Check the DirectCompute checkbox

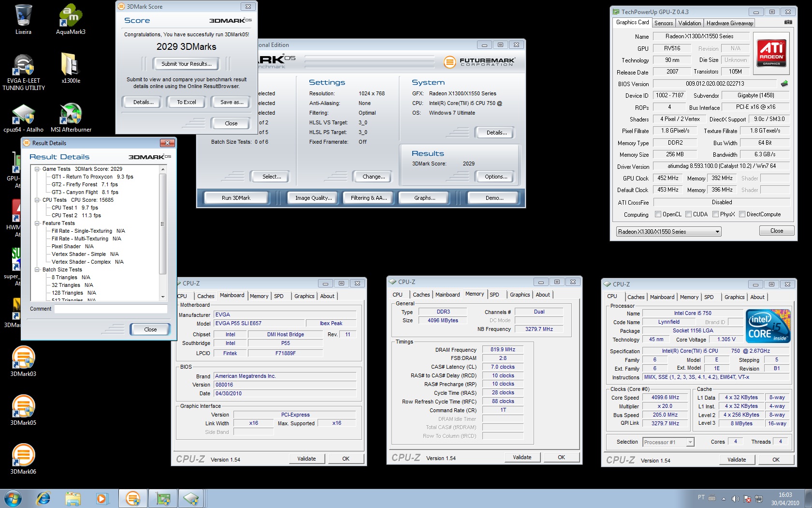tap(742, 214)
